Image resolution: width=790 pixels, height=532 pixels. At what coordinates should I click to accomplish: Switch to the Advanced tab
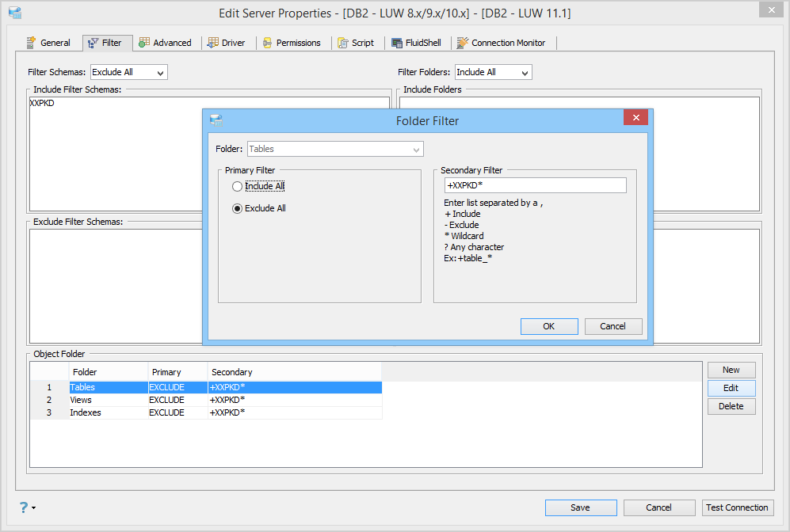pyautogui.click(x=166, y=43)
